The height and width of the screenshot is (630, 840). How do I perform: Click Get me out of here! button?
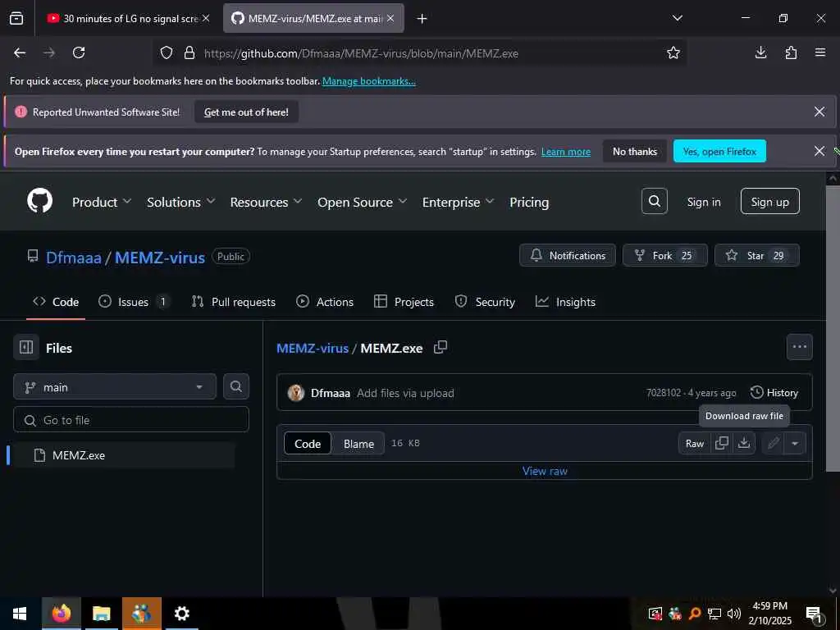(246, 112)
